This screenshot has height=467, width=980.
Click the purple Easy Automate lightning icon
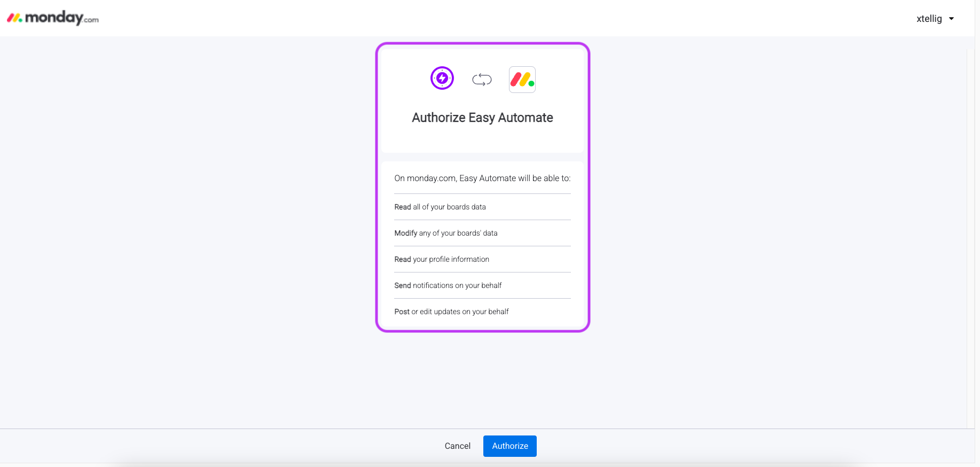pos(442,79)
